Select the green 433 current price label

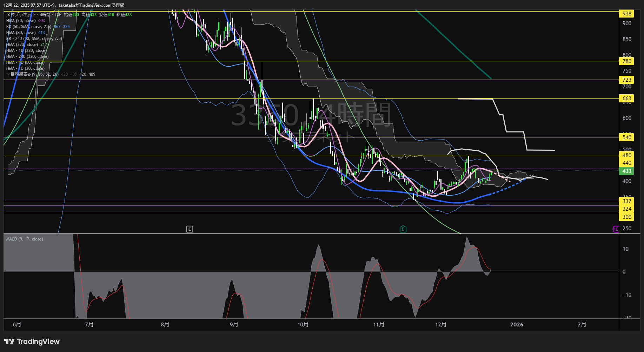[x=627, y=171]
